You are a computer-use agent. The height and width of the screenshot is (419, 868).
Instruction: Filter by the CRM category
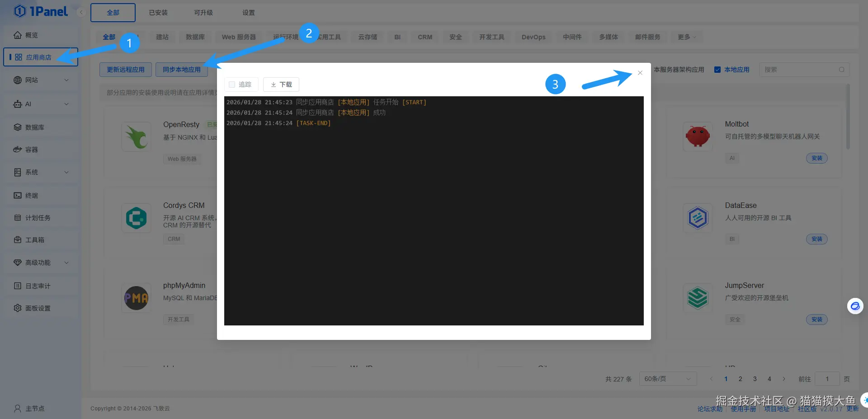pos(425,37)
